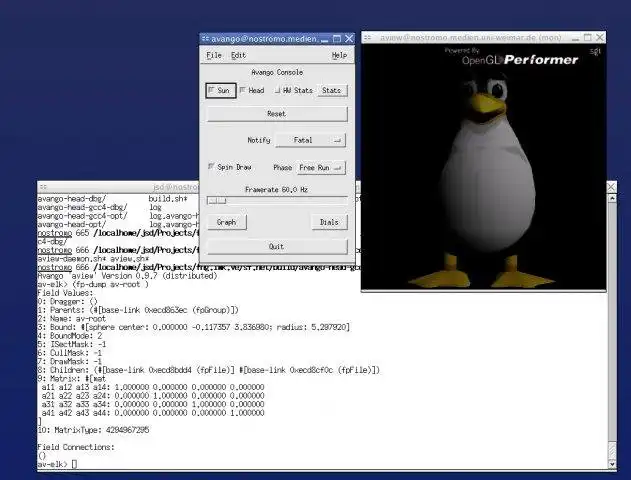Click the 'Field Values:' line in terminal

pos(65,293)
